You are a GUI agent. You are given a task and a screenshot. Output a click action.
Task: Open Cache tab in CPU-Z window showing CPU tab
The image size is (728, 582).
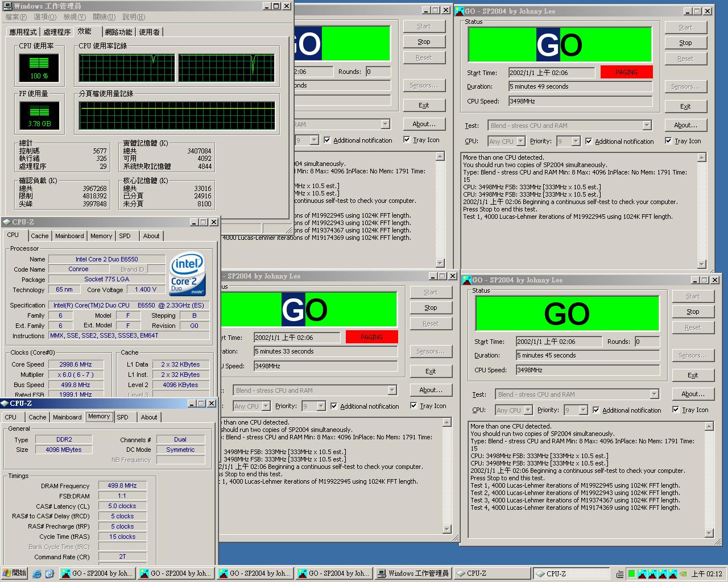pyautogui.click(x=40, y=236)
